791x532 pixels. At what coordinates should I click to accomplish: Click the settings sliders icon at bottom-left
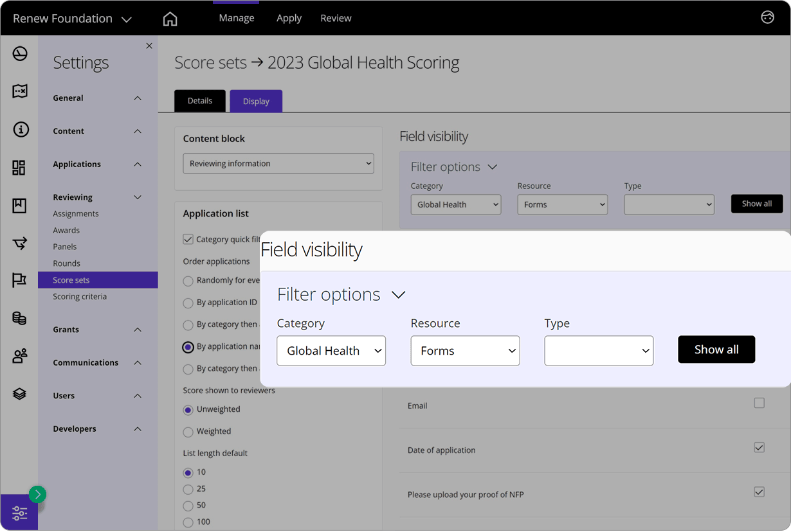pyautogui.click(x=19, y=513)
